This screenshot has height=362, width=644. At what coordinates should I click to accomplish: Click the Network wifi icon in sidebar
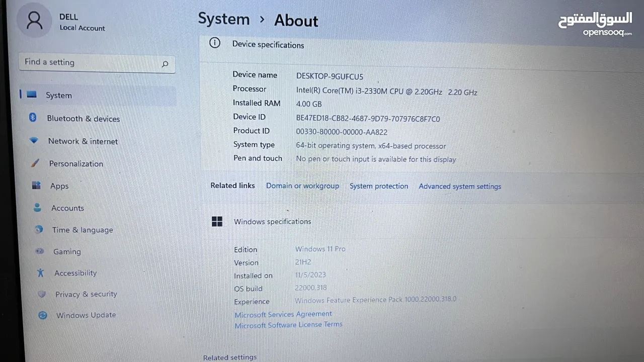[34, 141]
